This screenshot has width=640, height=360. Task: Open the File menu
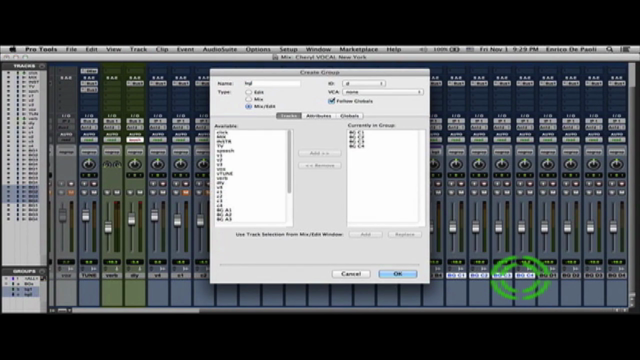point(71,49)
